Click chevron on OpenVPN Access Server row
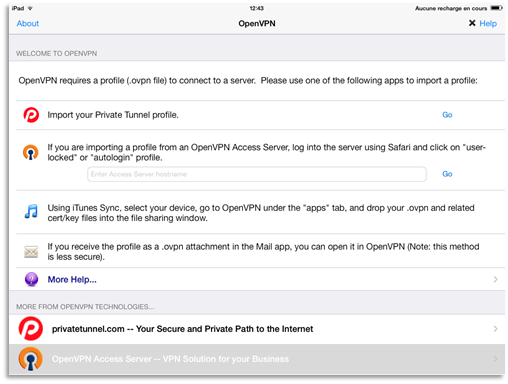508x384 pixels. pos(495,359)
